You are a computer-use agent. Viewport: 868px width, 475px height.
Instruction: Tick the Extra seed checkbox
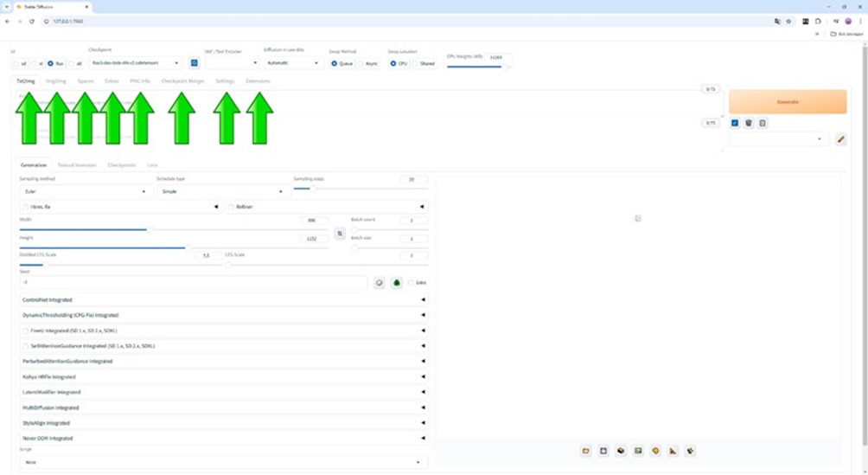411,283
